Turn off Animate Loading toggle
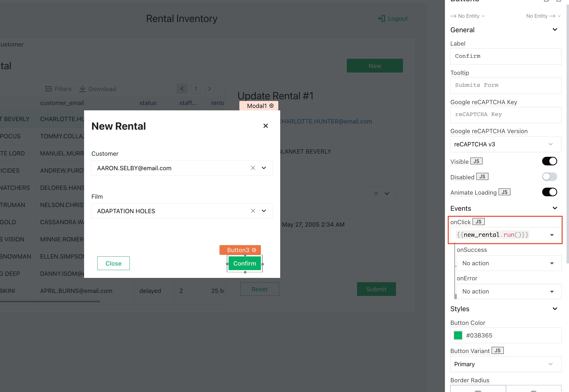Screen dimensions: 569x392 549,192
